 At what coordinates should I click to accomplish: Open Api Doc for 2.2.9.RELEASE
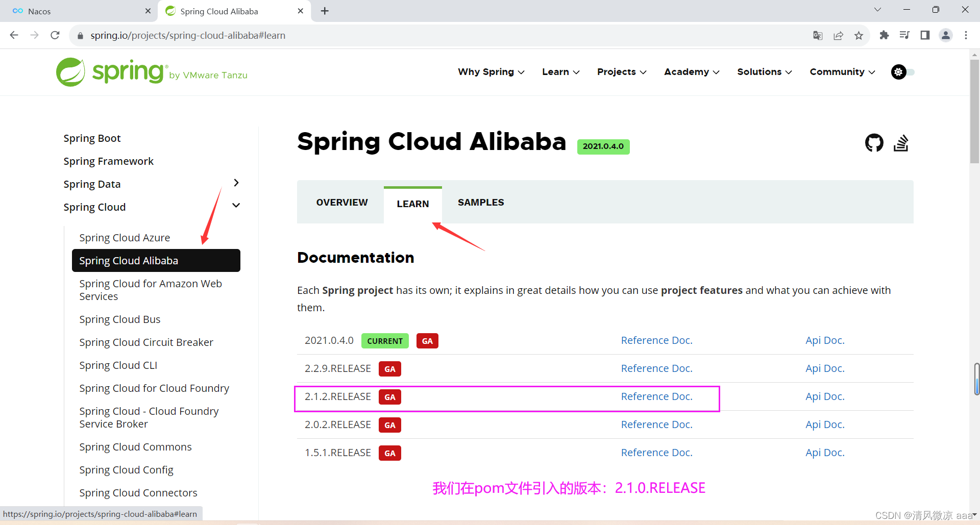point(825,368)
